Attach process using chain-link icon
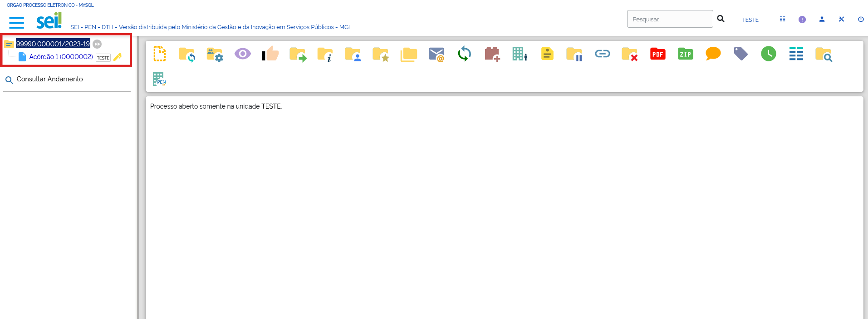The height and width of the screenshot is (319, 868). [x=603, y=54]
